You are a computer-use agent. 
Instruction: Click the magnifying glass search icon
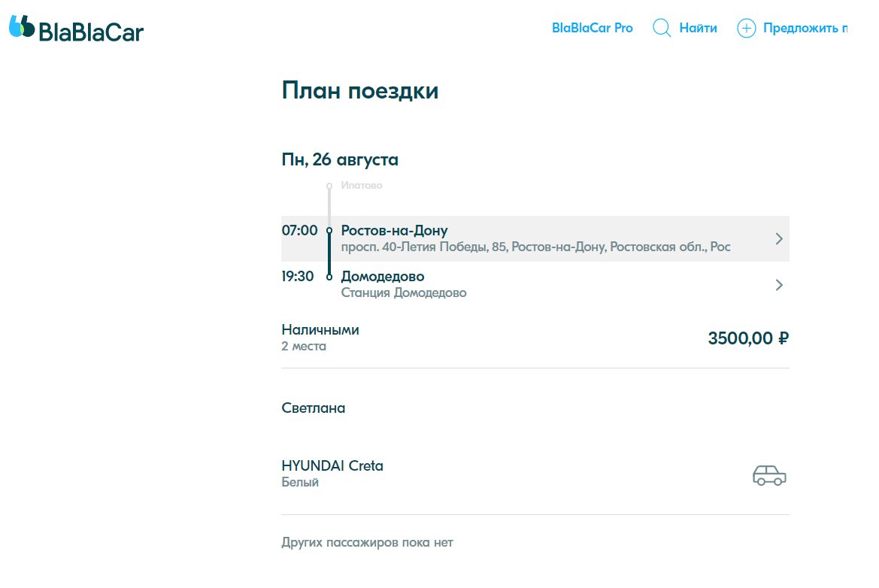pos(662,28)
